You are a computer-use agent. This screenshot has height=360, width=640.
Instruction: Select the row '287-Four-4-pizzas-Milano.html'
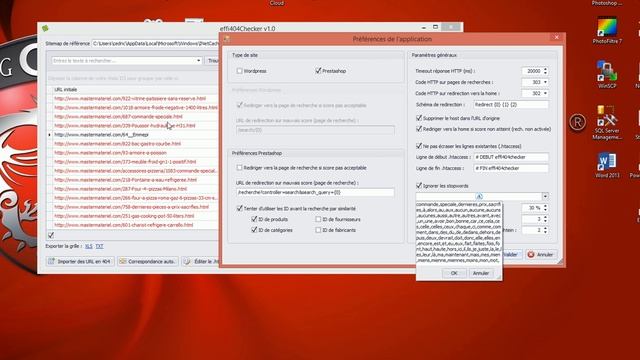[135, 189]
